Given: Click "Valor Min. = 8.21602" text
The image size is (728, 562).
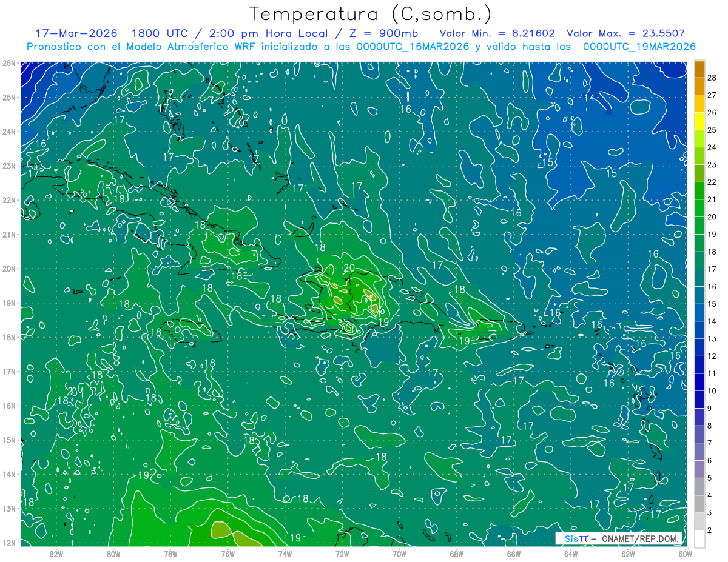Looking at the screenshot, I should tap(497, 33).
